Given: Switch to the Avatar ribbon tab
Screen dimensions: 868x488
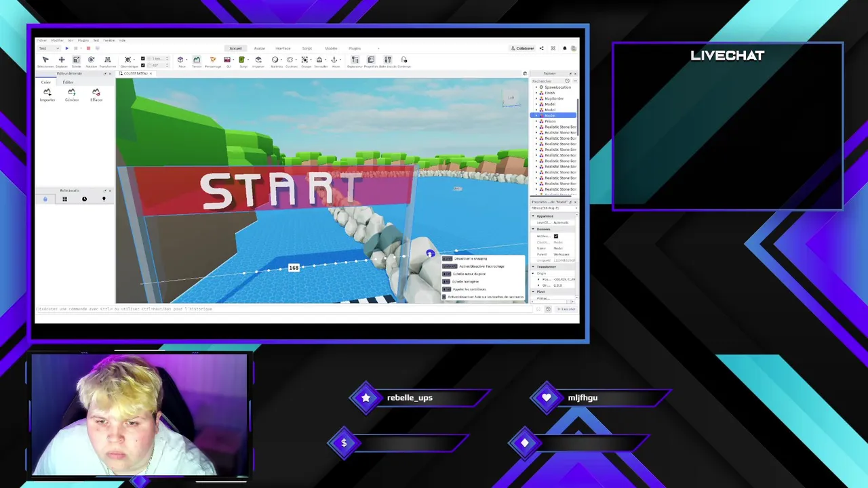Looking at the screenshot, I should pos(260,48).
